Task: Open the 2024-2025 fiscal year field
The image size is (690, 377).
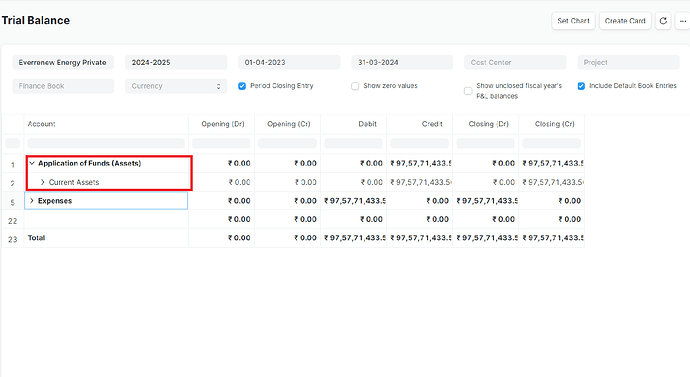Action: coord(176,62)
